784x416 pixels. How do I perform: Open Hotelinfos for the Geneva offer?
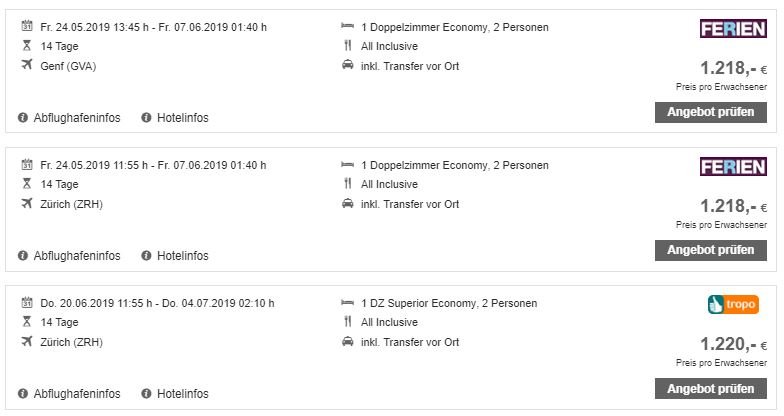point(182,118)
